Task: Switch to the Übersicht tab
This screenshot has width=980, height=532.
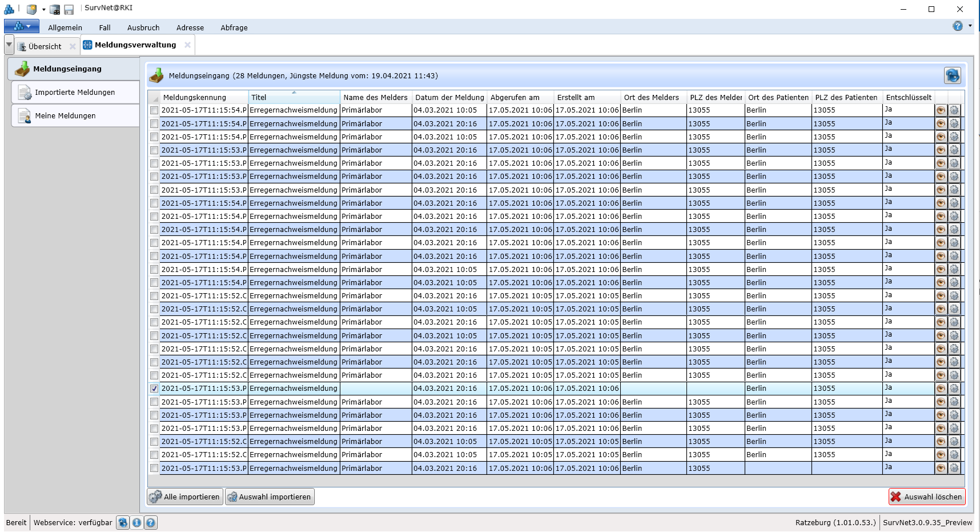Action: 45,46
